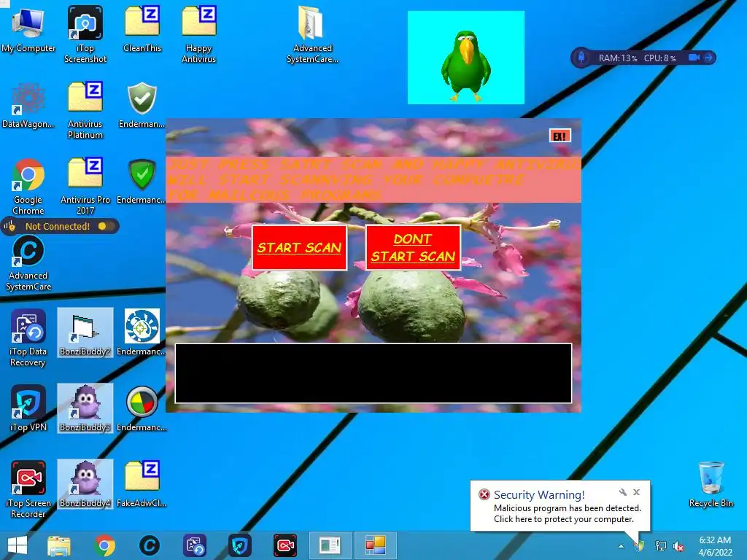
Task: Open iTop Screen Recorder from the taskbar
Action: (285, 545)
